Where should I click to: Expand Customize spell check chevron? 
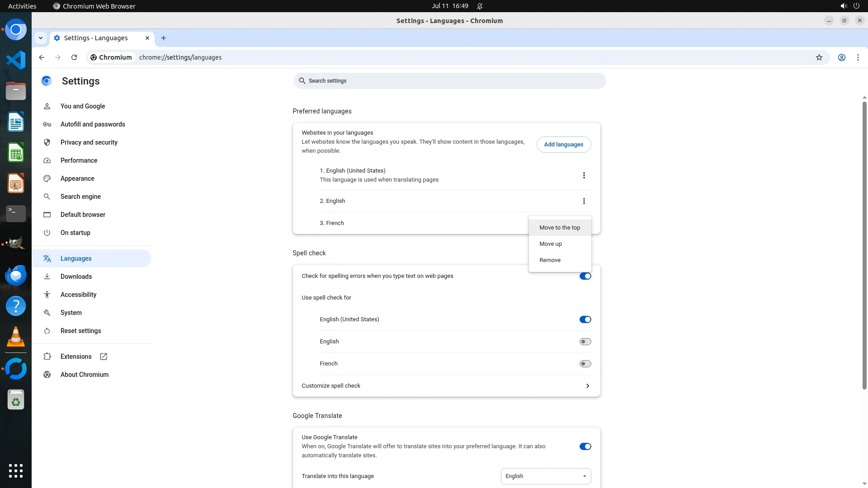point(587,386)
